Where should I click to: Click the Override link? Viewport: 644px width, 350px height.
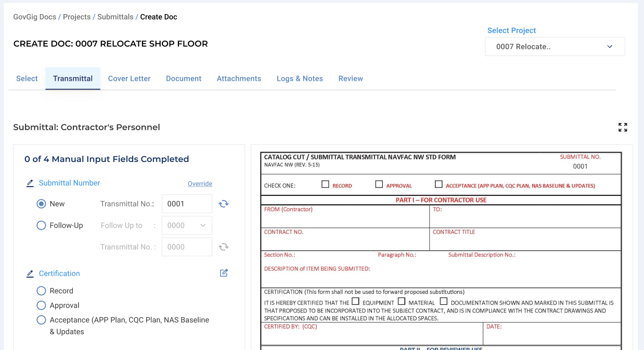tap(200, 184)
